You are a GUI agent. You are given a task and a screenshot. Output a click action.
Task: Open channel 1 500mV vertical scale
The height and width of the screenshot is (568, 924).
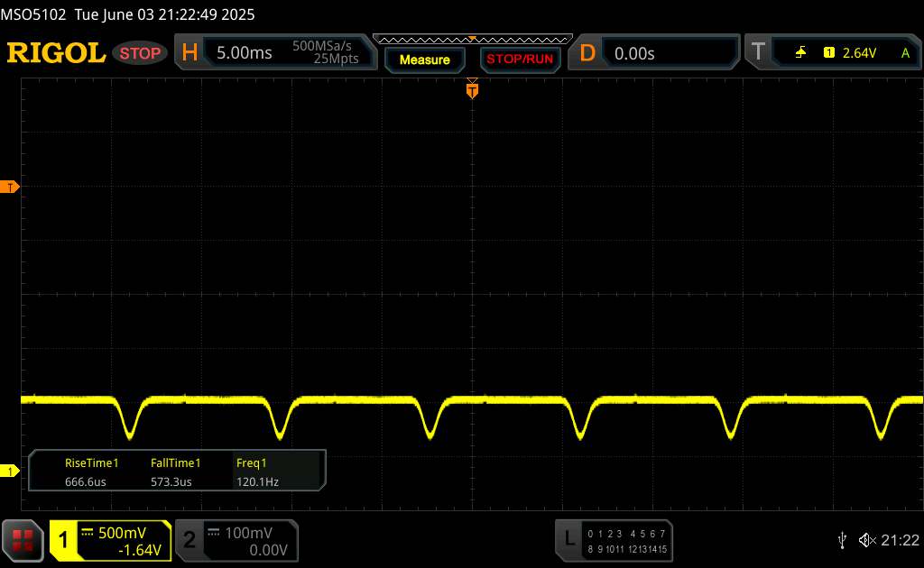point(122,533)
